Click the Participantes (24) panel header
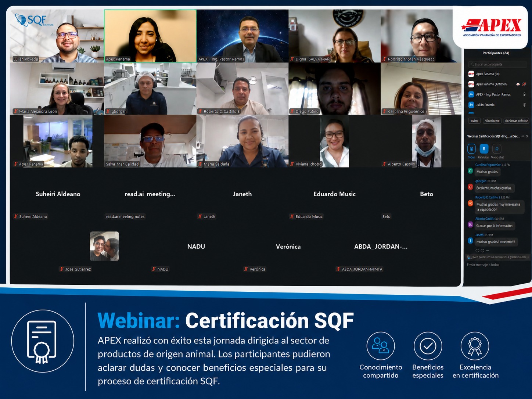The height and width of the screenshot is (399, 532). [496, 53]
